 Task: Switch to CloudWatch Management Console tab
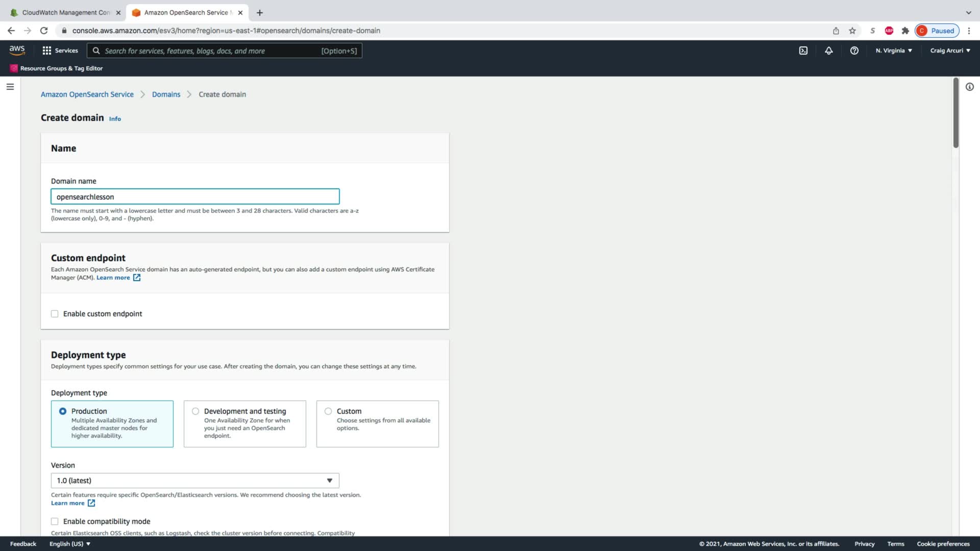tap(65, 12)
